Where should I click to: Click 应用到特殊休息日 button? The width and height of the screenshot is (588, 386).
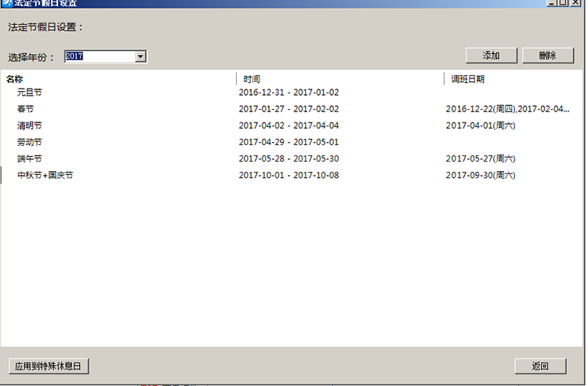coord(49,366)
